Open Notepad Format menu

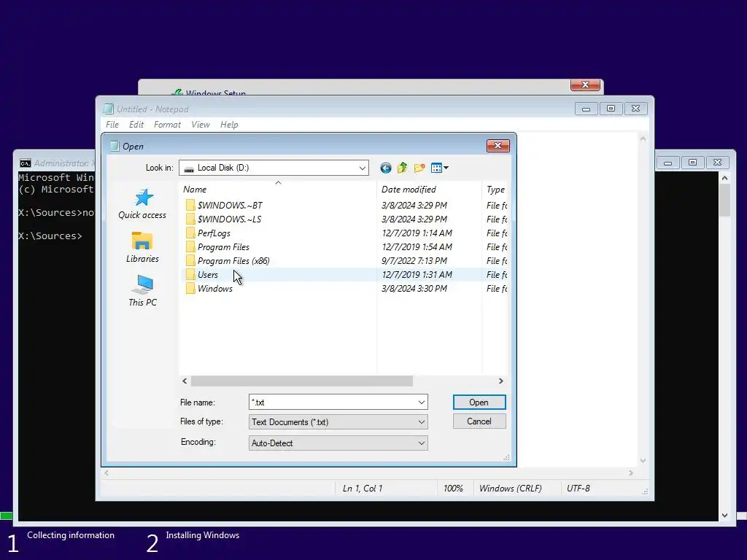(x=167, y=124)
